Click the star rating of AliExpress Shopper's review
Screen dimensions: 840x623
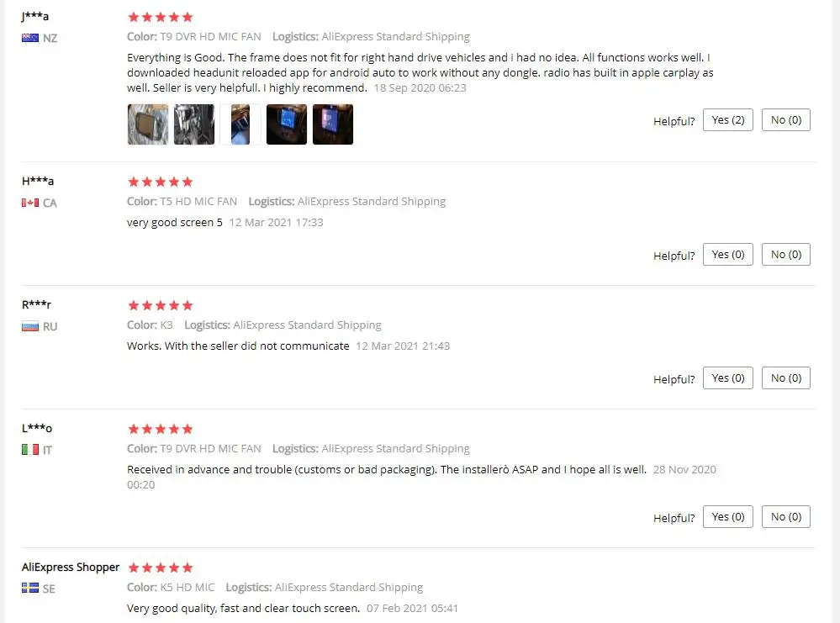pos(160,568)
